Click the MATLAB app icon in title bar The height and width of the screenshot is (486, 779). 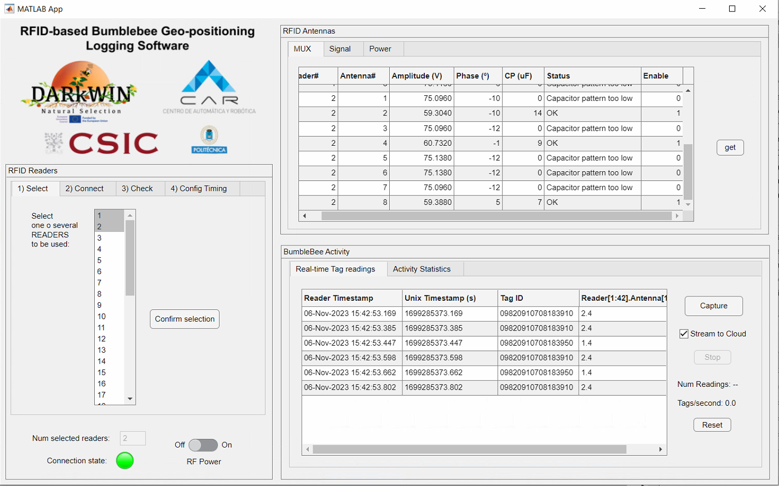pos(9,9)
